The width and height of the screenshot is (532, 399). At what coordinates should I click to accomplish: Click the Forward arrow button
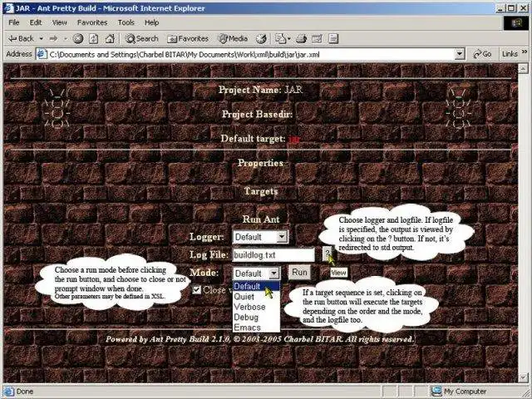(x=53, y=39)
